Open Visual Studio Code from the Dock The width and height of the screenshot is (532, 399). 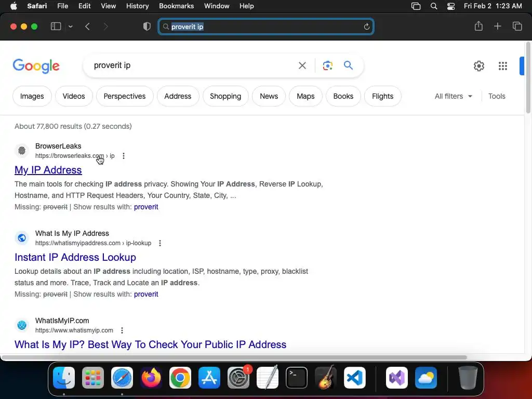click(354, 378)
